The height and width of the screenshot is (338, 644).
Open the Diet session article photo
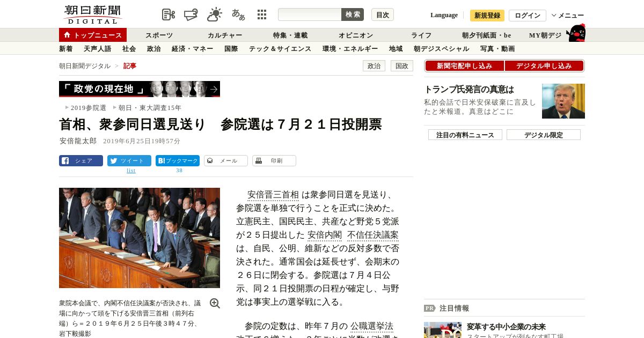coord(140,238)
